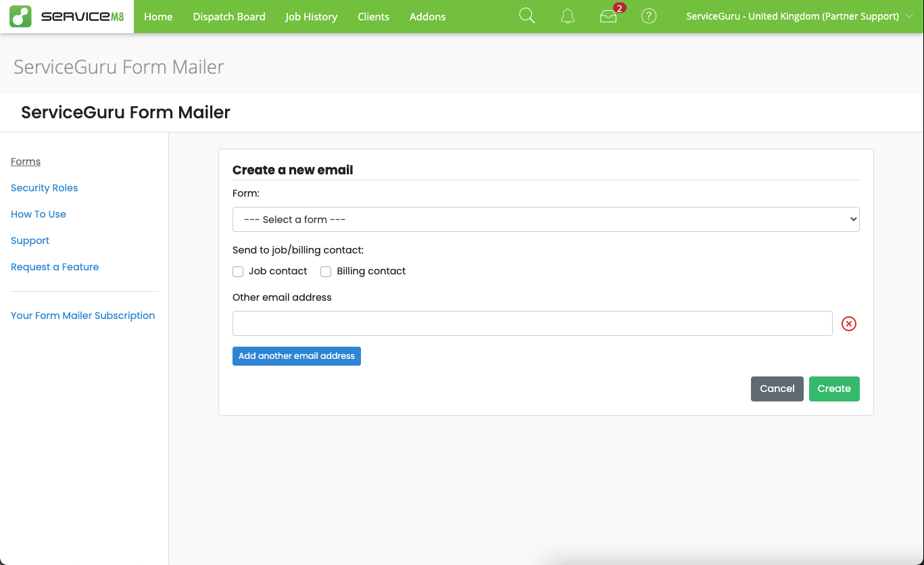Remove the other email address field
Viewport: 924px width, 565px height.
click(849, 324)
